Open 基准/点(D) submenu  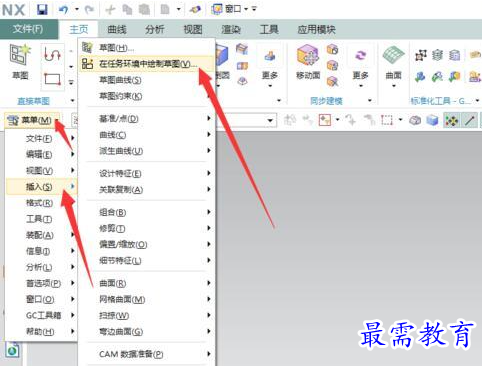(147, 118)
